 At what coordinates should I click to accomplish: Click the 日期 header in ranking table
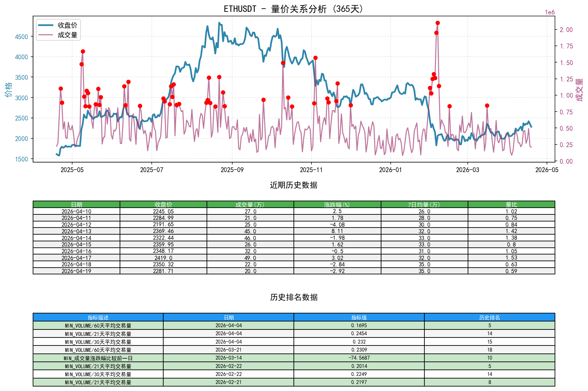pos(229,317)
